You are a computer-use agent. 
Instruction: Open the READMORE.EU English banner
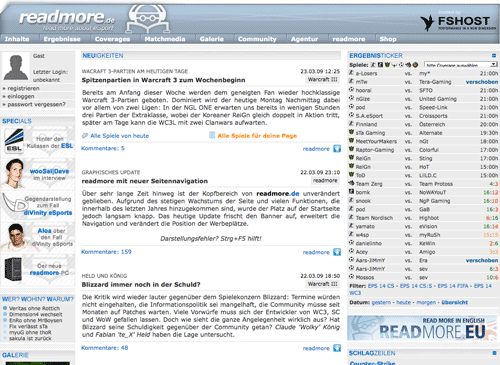(x=422, y=328)
